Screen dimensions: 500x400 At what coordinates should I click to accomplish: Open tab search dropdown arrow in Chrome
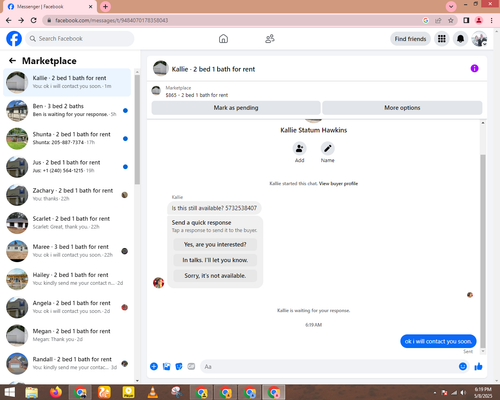[451, 6]
